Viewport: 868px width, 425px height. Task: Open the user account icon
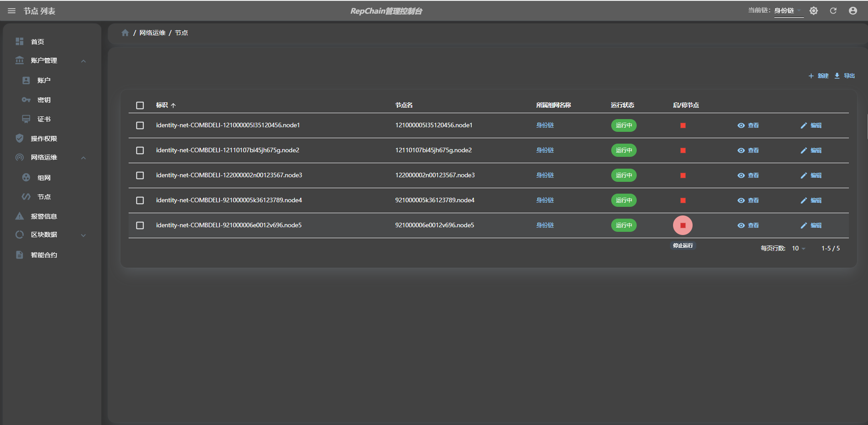coord(853,10)
